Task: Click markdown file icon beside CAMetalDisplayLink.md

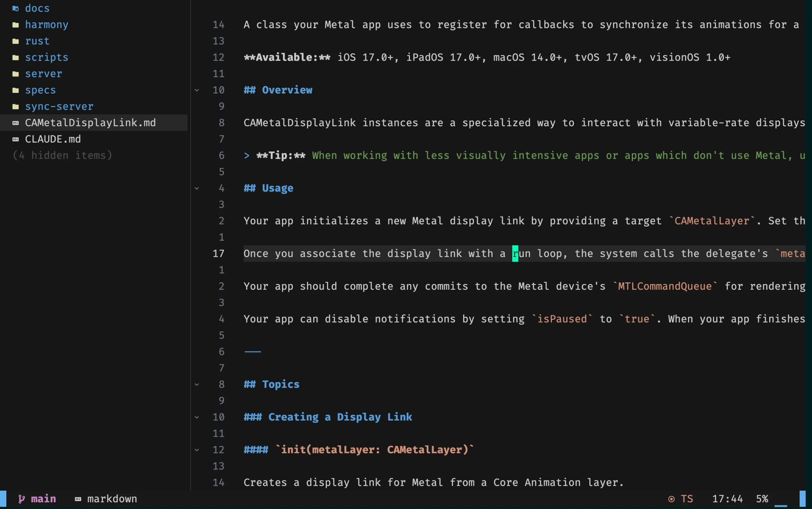Action: pos(16,123)
